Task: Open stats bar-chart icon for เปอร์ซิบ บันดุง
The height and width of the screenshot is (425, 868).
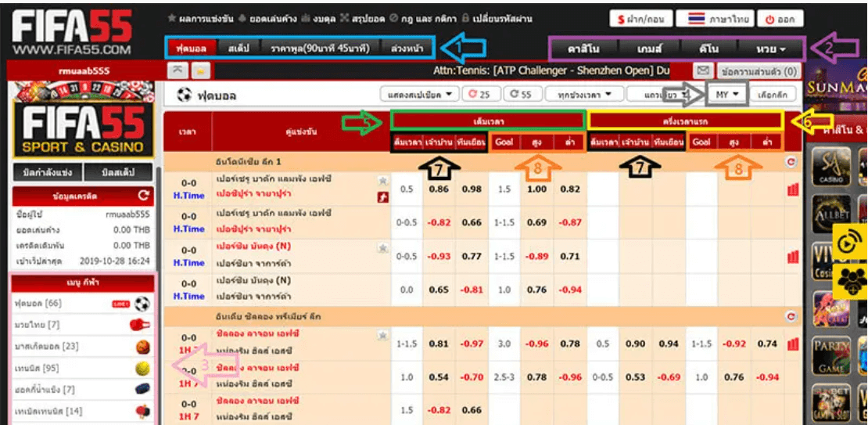Action: pos(793,257)
